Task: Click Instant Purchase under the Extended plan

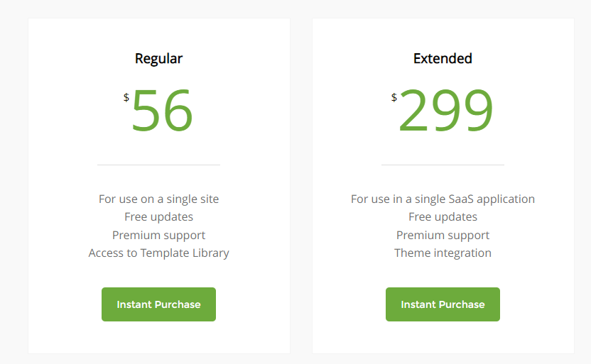Action: [x=443, y=304]
